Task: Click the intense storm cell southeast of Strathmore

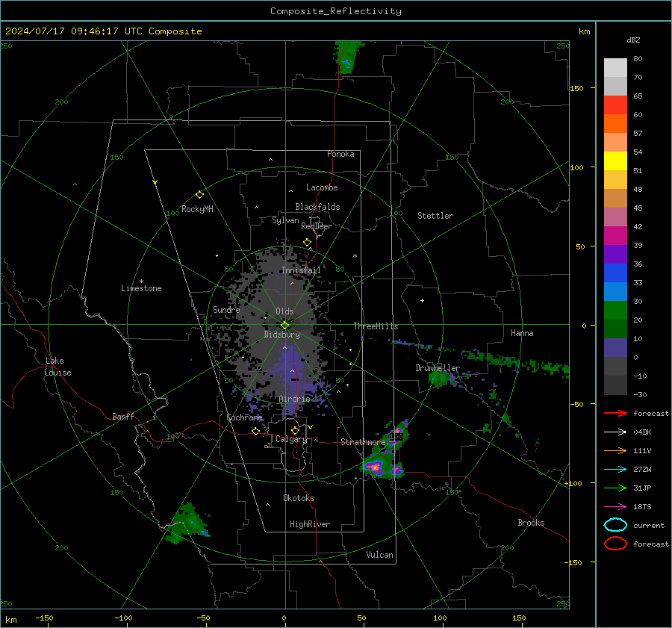Action: [x=376, y=467]
